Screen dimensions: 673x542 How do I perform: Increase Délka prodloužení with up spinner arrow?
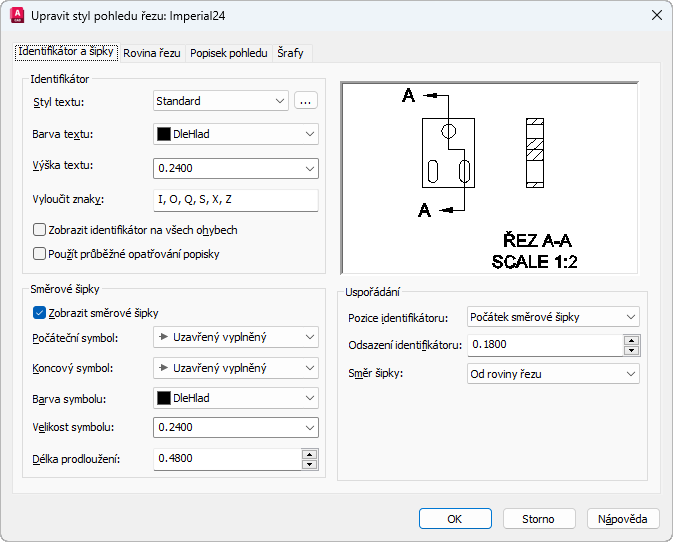pyautogui.click(x=309, y=454)
